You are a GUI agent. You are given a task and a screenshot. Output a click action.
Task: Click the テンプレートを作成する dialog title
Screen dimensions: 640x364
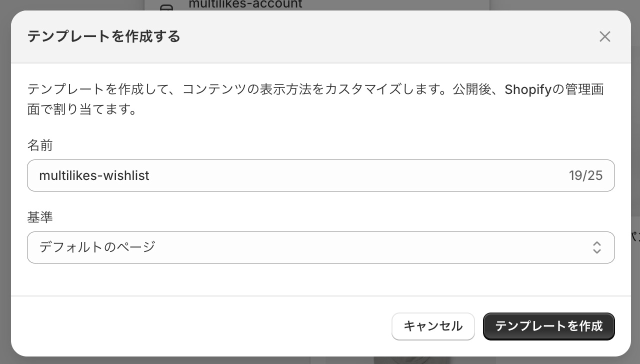pyautogui.click(x=103, y=36)
